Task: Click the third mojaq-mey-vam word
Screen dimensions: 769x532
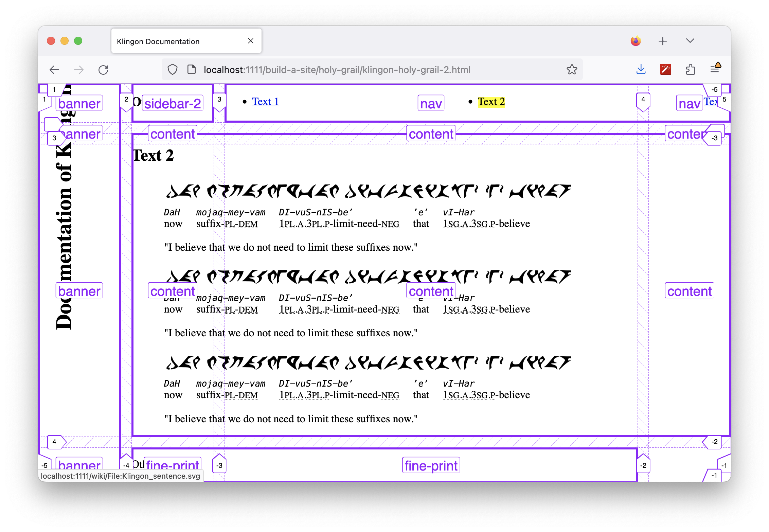Action: pos(231,384)
